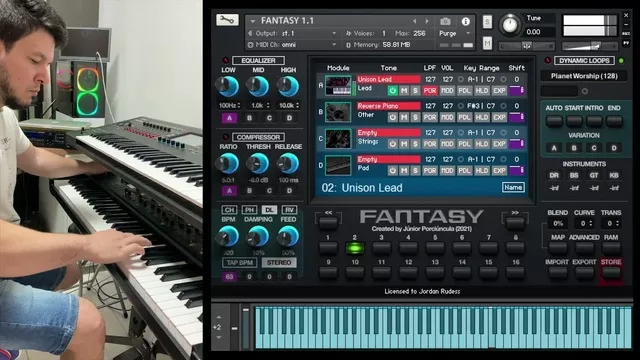This screenshot has width=640, height=360.
Task: Select preset slot 16
Action: [515, 273]
